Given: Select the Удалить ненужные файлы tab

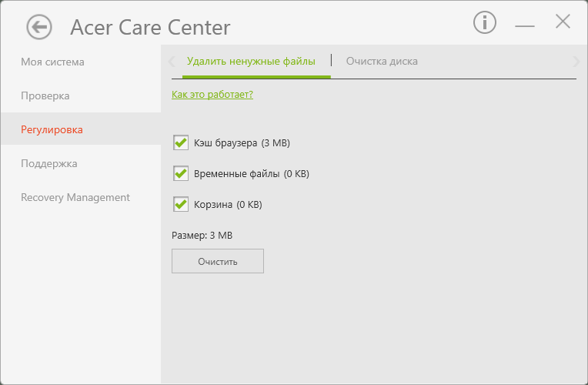Looking at the screenshot, I should pos(251,62).
